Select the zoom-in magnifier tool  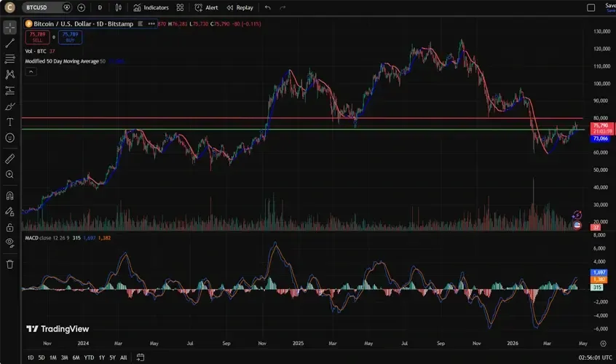pyautogui.click(x=9, y=174)
